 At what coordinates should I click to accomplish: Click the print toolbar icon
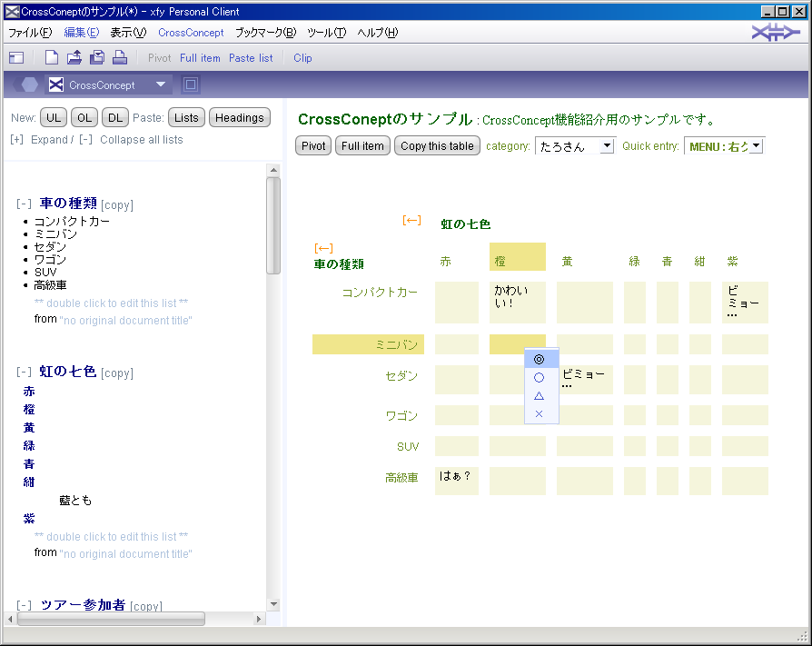(x=120, y=57)
